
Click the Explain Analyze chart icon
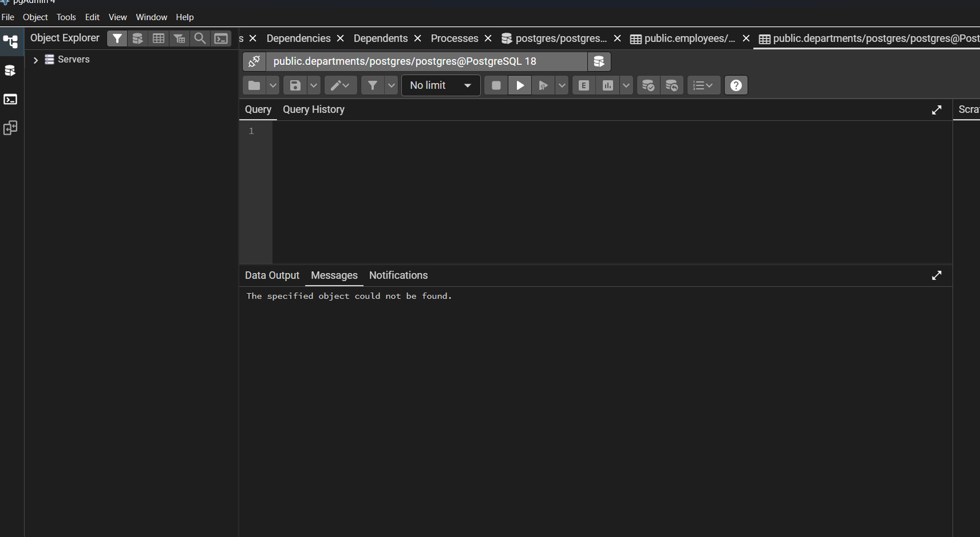(608, 85)
